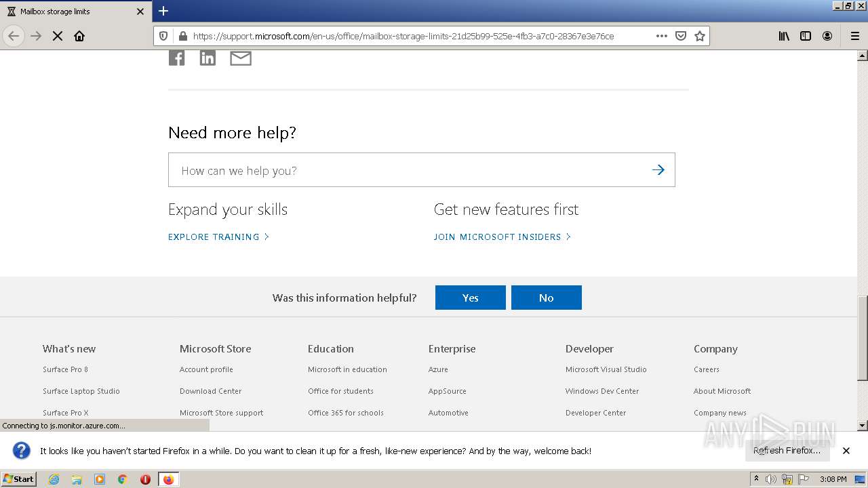Viewport: 868px width, 488px height.
Task: Open About Microsoft link
Action: pos(722,391)
